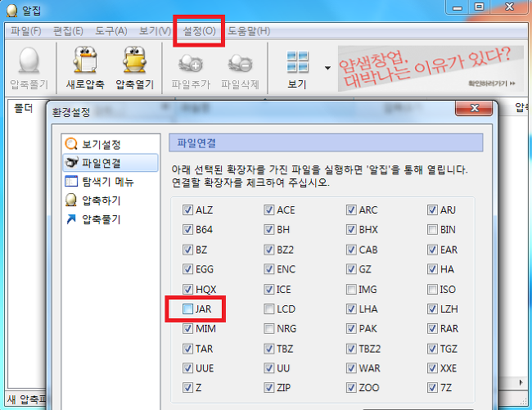Toggle the HA checkbox
This screenshot has width=532, height=410.
coord(432,269)
